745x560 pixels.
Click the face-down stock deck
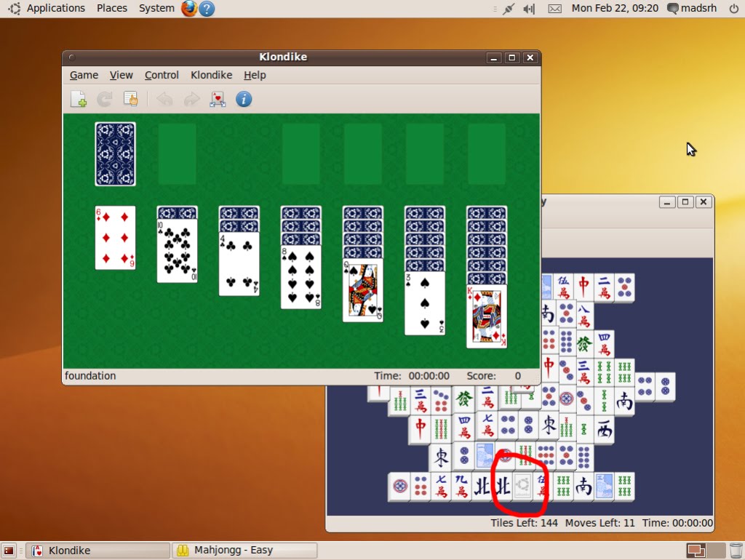point(115,154)
